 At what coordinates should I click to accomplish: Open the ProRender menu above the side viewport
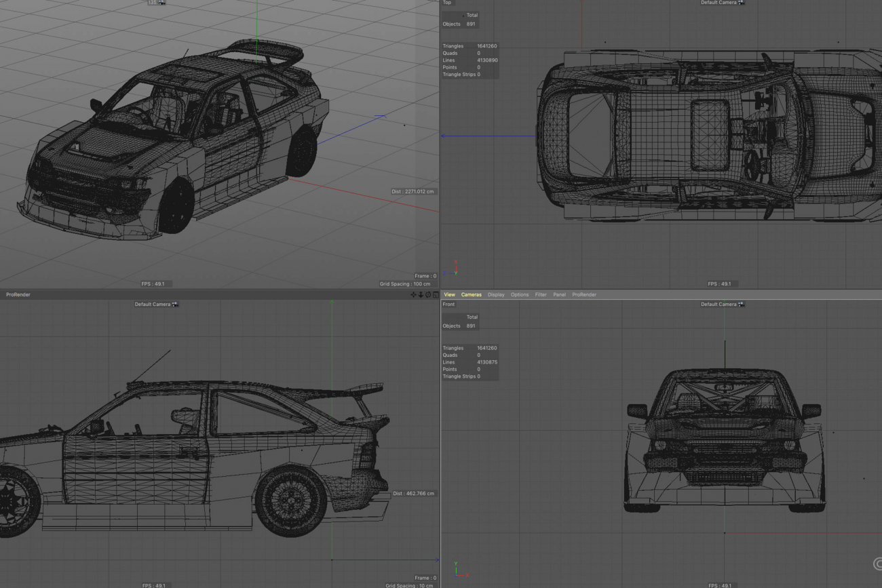pos(18,295)
